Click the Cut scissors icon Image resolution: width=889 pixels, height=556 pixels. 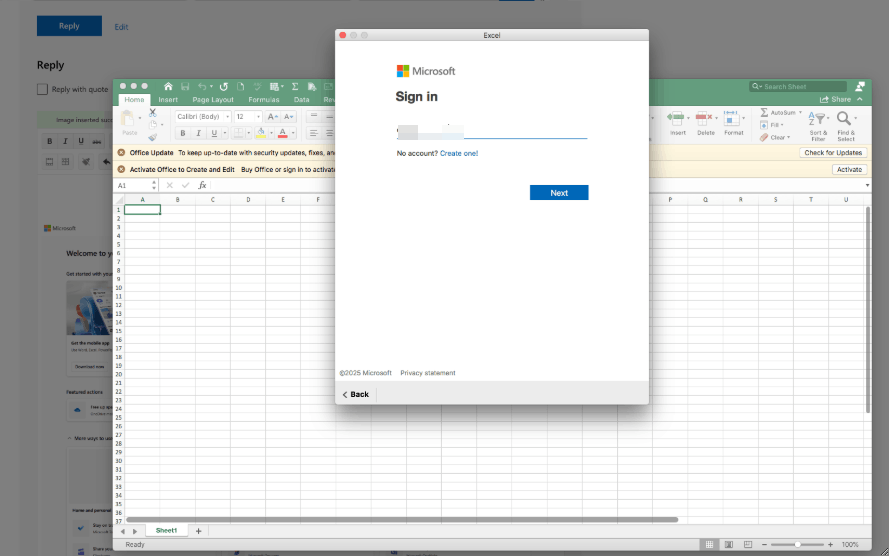tap(153, 112)
